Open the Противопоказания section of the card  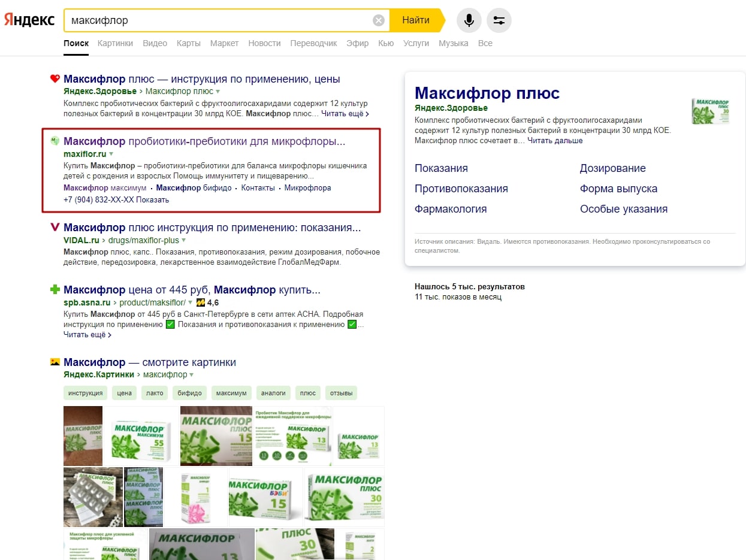(x=461, y=189)
